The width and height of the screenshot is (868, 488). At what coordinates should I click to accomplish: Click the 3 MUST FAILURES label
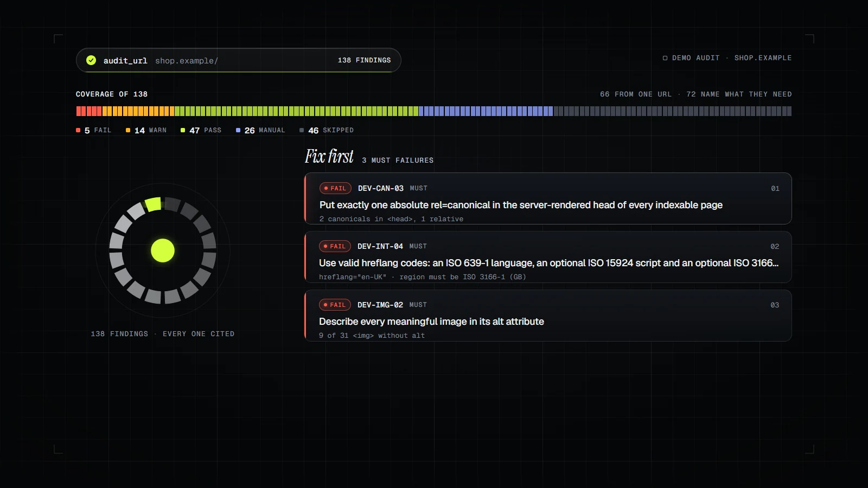398,160
